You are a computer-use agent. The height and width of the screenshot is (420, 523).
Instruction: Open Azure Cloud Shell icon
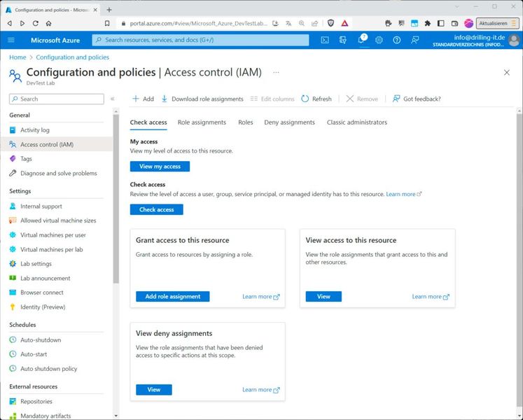pyautogui.click(x=325, y=40)
